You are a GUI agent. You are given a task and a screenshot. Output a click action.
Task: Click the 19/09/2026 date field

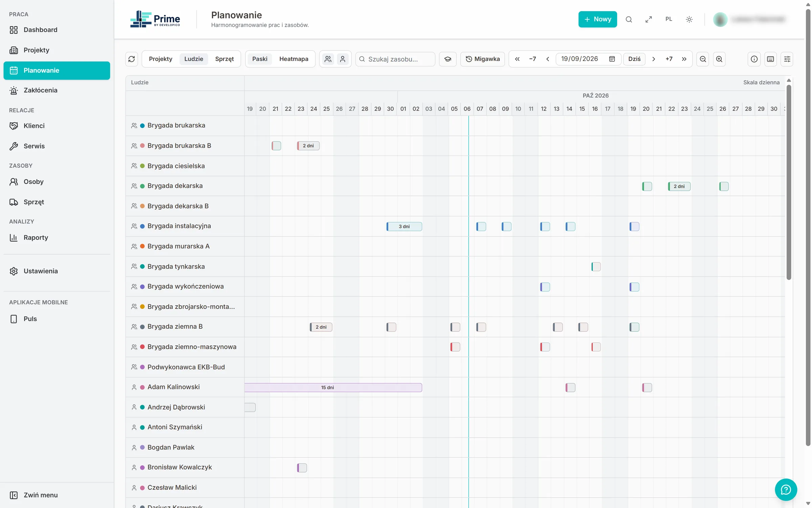click(x=588, y=59)
